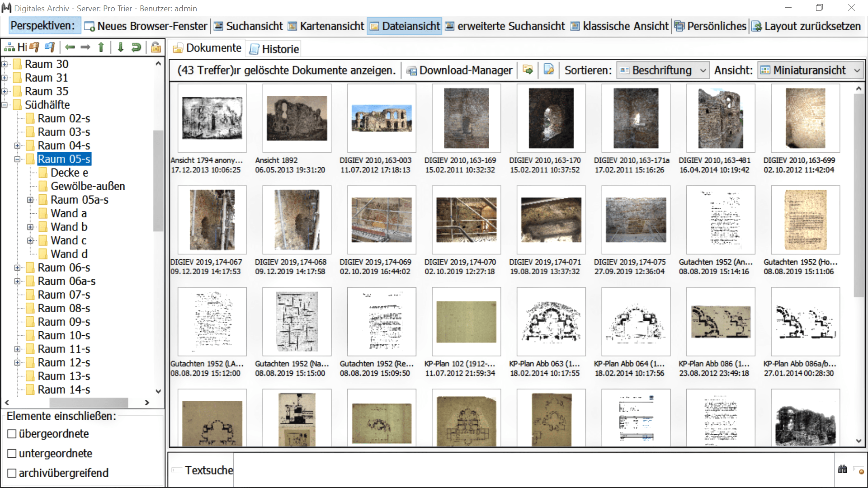
Task: Navigate forward with the gray right arrow
Action: pyautogui.click(x=85, y=47)
